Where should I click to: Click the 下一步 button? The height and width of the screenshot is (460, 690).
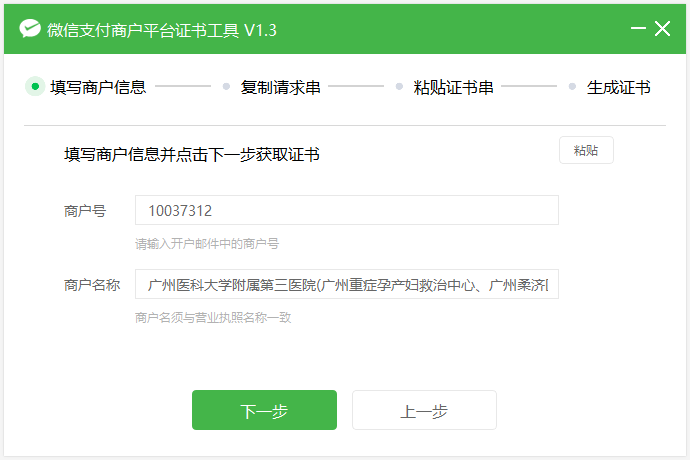point(264,410)
